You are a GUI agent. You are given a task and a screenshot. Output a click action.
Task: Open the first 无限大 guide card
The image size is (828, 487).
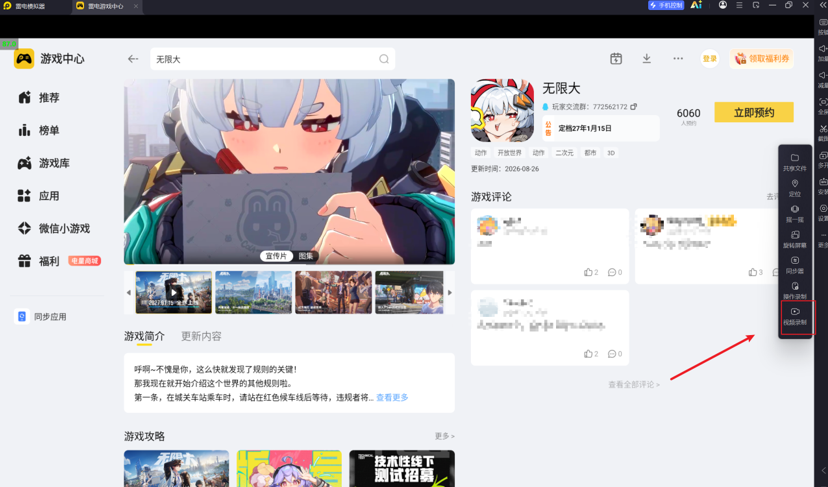click(176, 469)
